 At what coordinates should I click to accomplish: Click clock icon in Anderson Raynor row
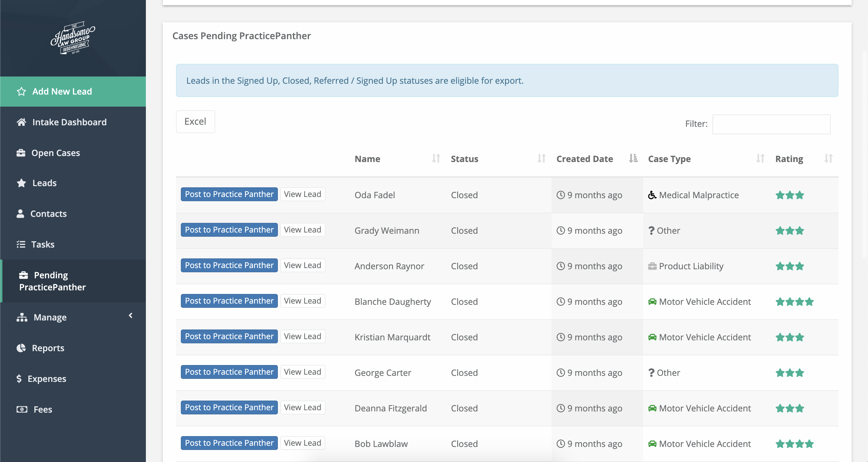(560, 266)
